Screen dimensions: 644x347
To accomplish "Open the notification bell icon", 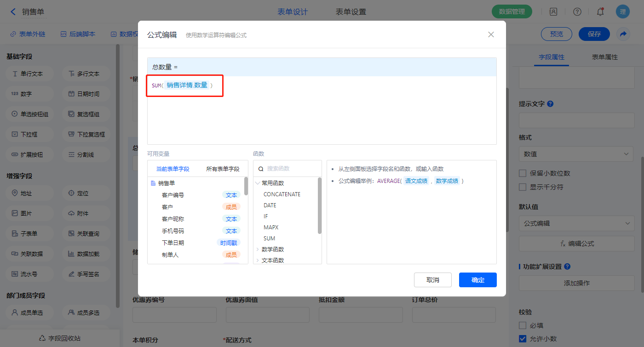I will click(600, 12).
